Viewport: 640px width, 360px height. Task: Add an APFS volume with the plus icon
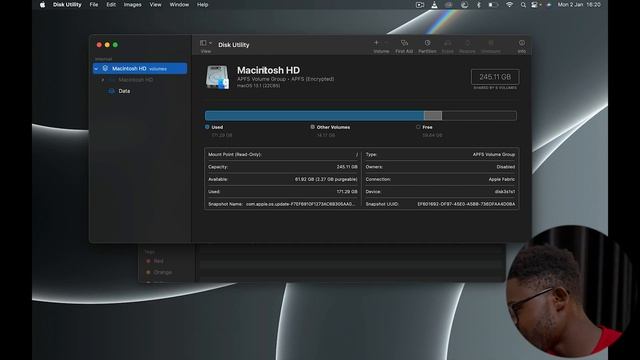[x=376, y=43]
